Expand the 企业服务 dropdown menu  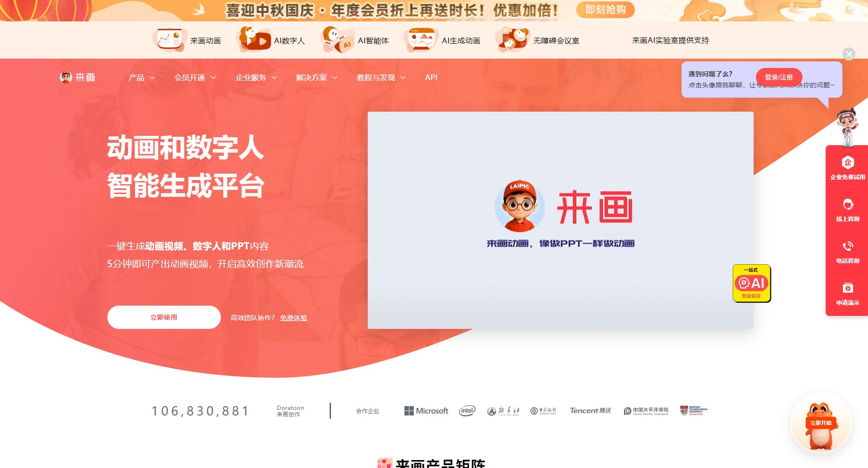257,78
